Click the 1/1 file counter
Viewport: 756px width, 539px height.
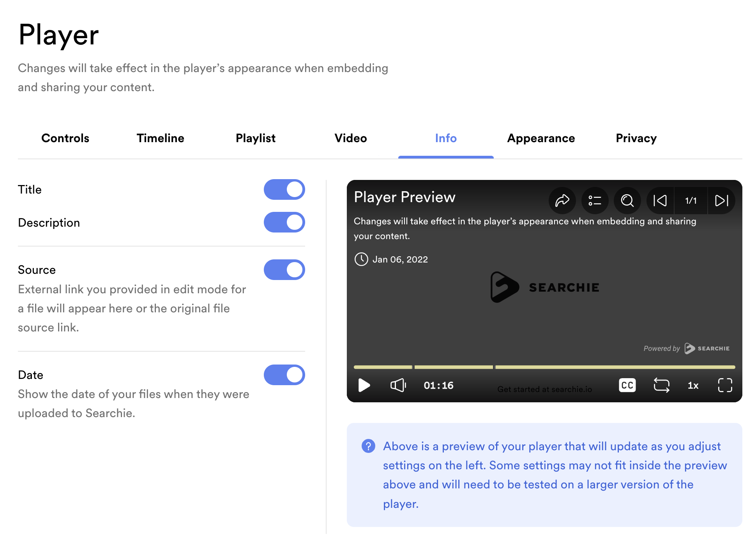tap(691, 201)
